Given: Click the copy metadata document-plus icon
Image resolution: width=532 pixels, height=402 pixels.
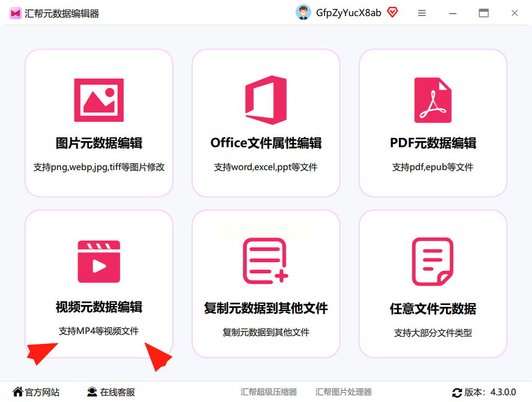Looking at the screenshot, I should coord(265,261).
